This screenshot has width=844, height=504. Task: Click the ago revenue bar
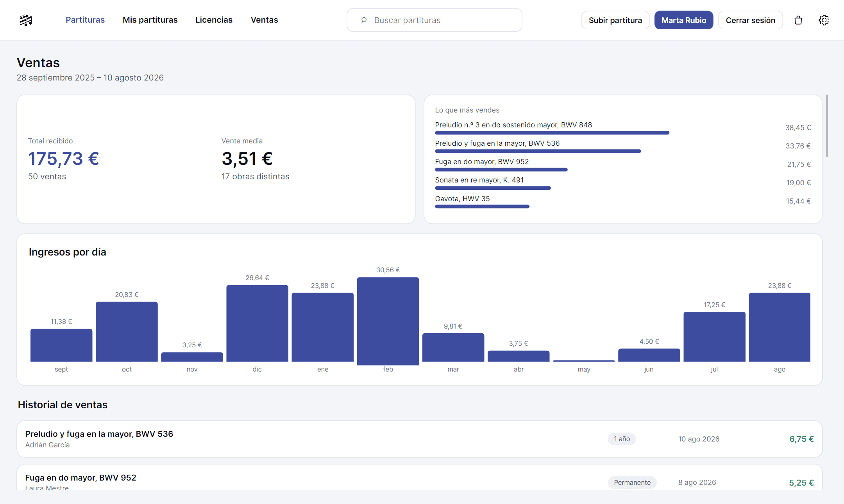pos(780,327)
